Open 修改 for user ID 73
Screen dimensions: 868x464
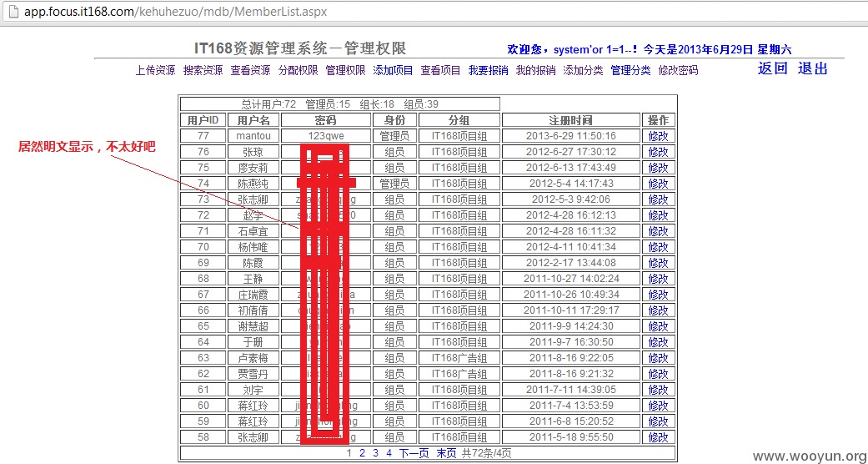click(659, 199)
